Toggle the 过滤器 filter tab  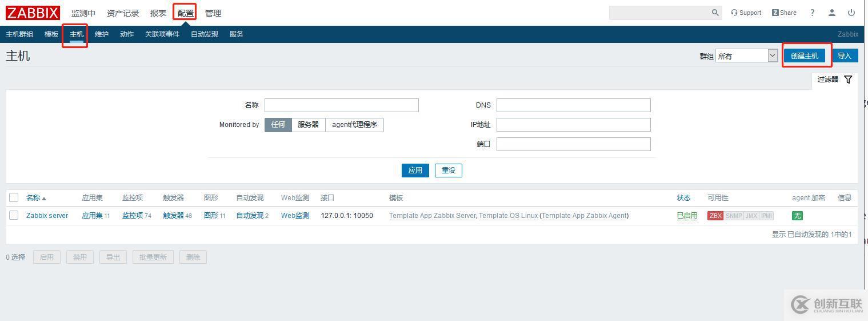(835, 80)
